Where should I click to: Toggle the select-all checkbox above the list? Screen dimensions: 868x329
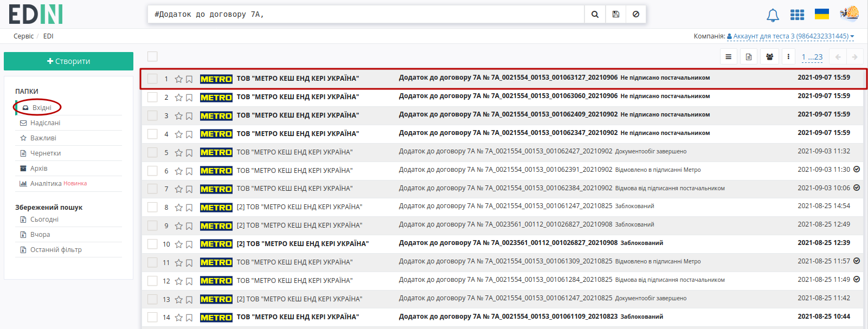click(152, 56)
